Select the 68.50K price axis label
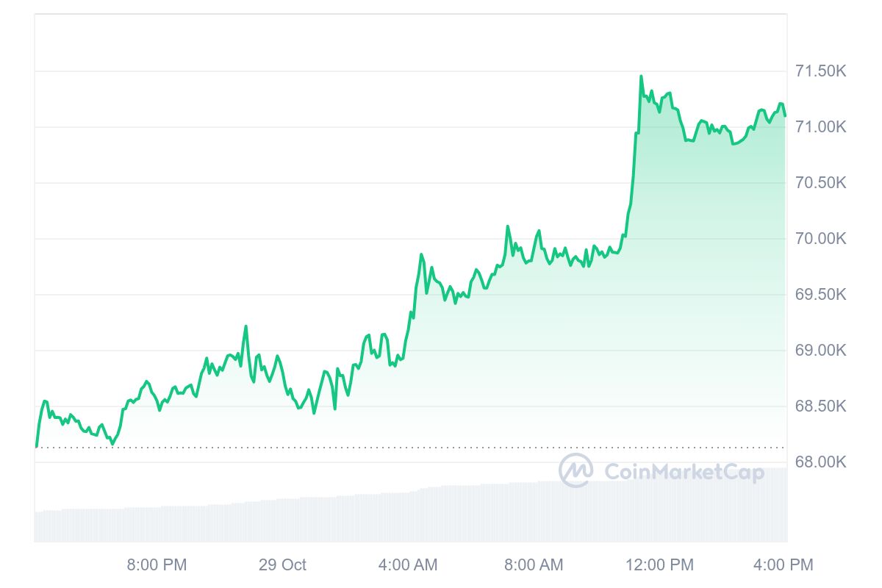The image size is (882, 588). click(821, 406)
